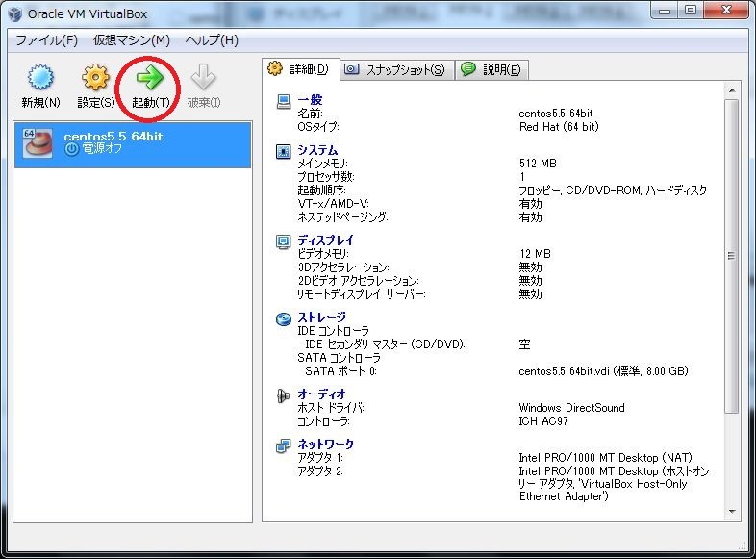
Task: Click the アダプタ 2 label
Action: [x=320, y=470]
